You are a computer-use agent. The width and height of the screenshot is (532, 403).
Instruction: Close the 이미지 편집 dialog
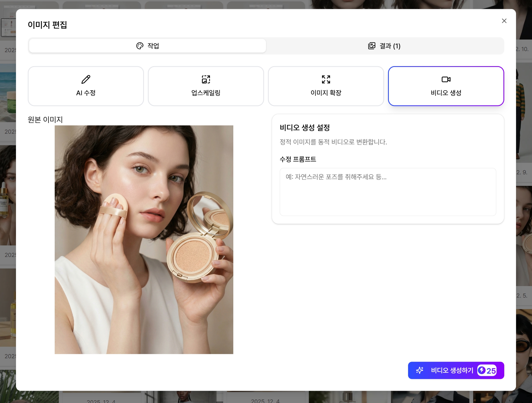504,21
